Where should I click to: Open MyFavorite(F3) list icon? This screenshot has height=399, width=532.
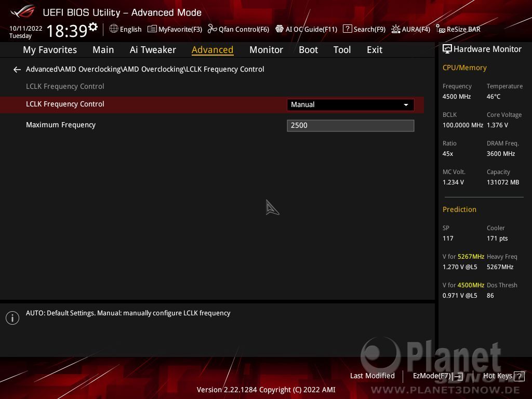152,29
